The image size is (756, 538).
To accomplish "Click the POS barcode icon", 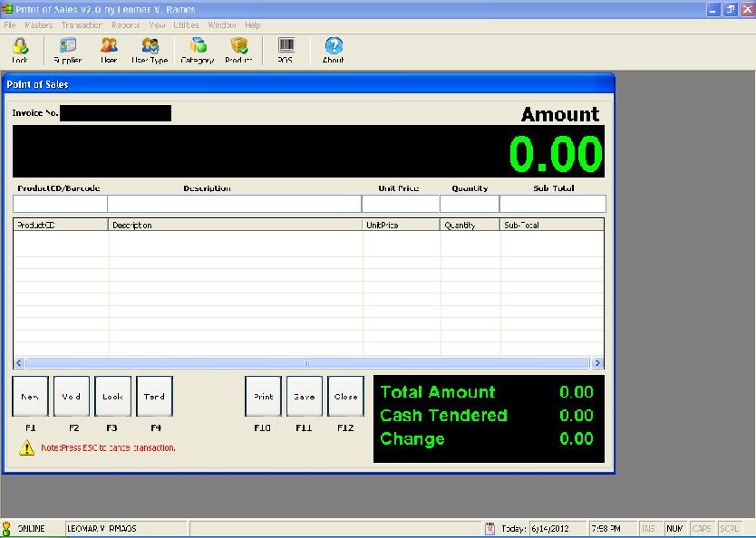I will tap(285, 49).
